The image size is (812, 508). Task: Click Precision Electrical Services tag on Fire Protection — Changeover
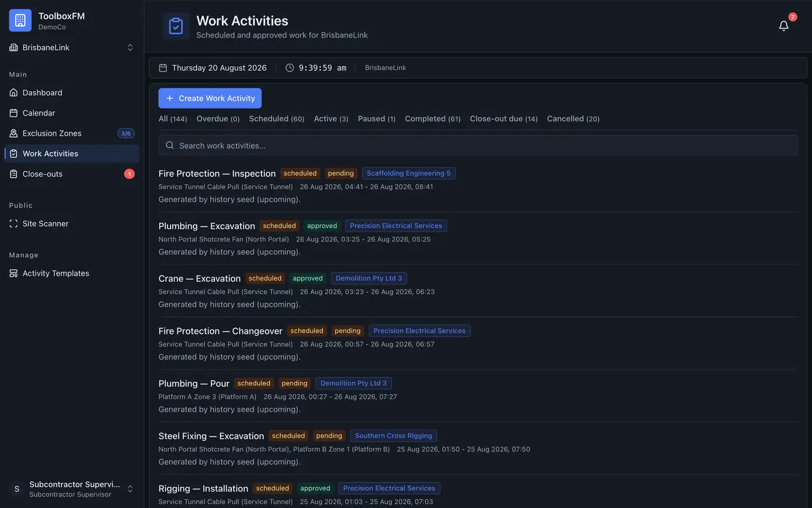click(419, 331)
